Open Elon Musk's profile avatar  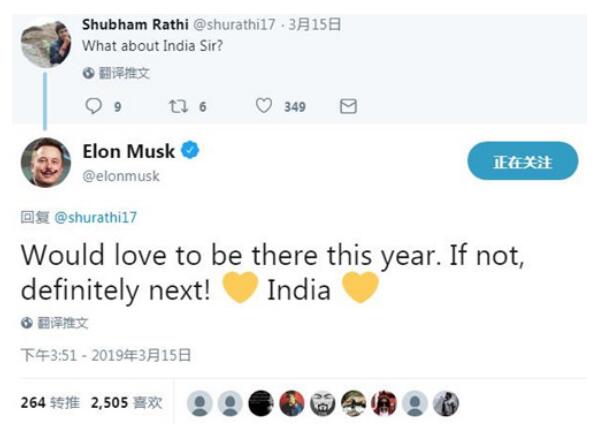tap(46, 161)
